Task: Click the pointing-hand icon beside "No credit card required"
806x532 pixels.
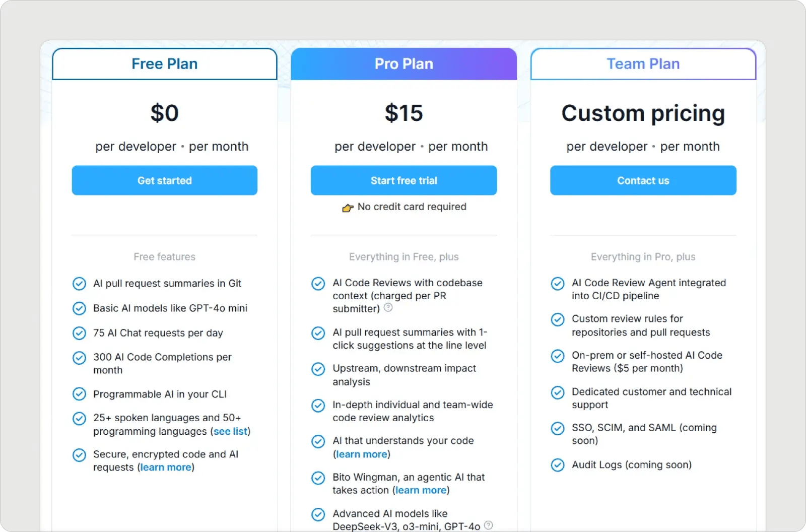Action: [x=348, y=207]
